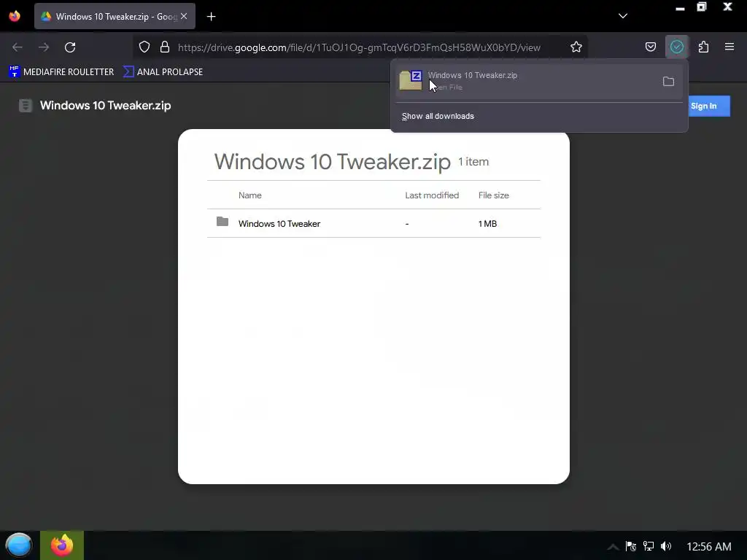This screenshot has height=560, width=747.
Task: Click the folder icon beside Windows 10 Tweaker
Action: (222, 222)
